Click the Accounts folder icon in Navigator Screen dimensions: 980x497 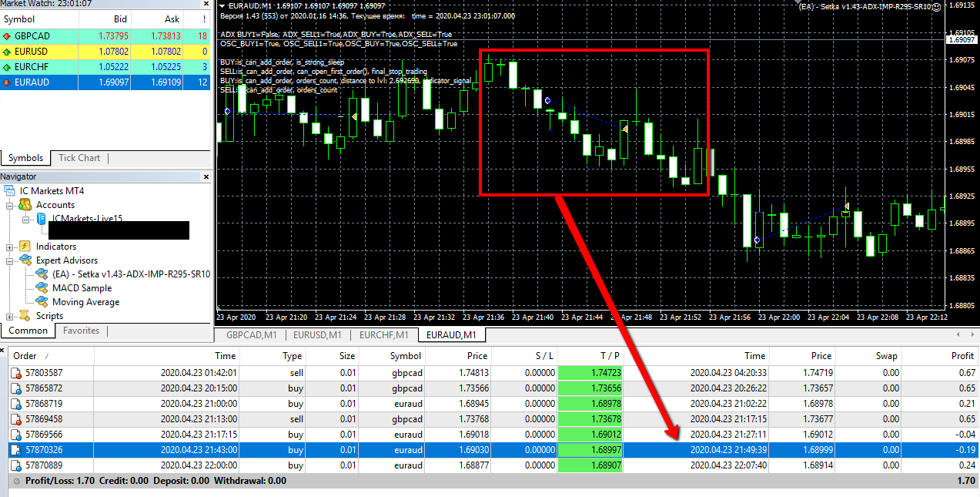[x=25, y=205]
